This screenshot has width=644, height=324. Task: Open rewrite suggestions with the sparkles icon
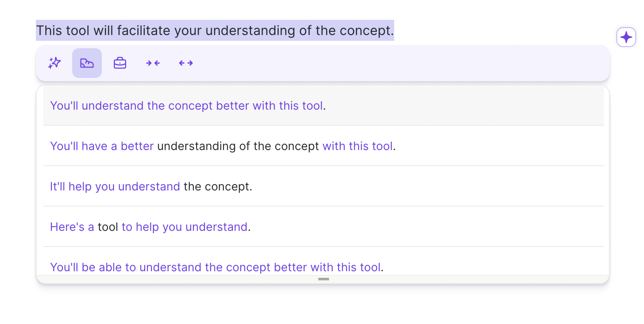point(54,63)
